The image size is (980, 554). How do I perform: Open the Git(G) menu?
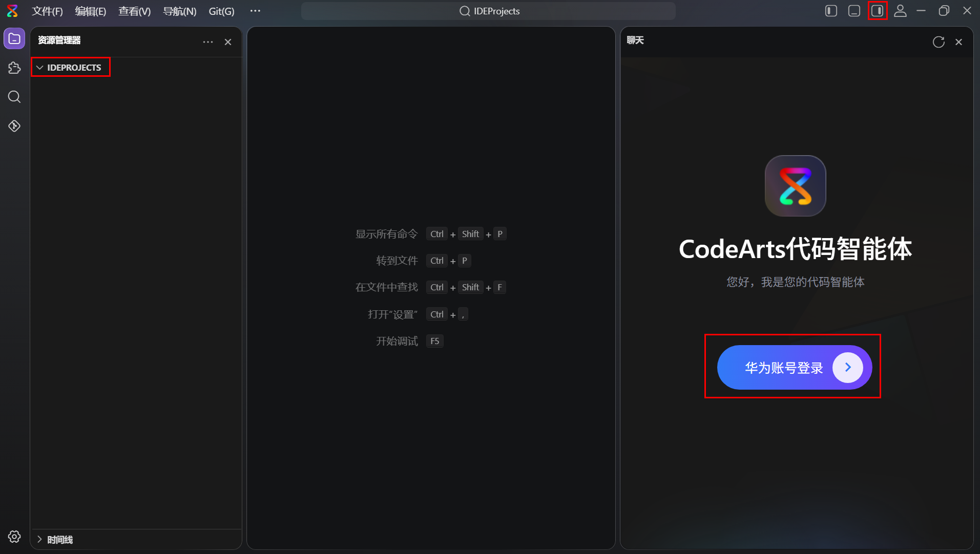221,11
